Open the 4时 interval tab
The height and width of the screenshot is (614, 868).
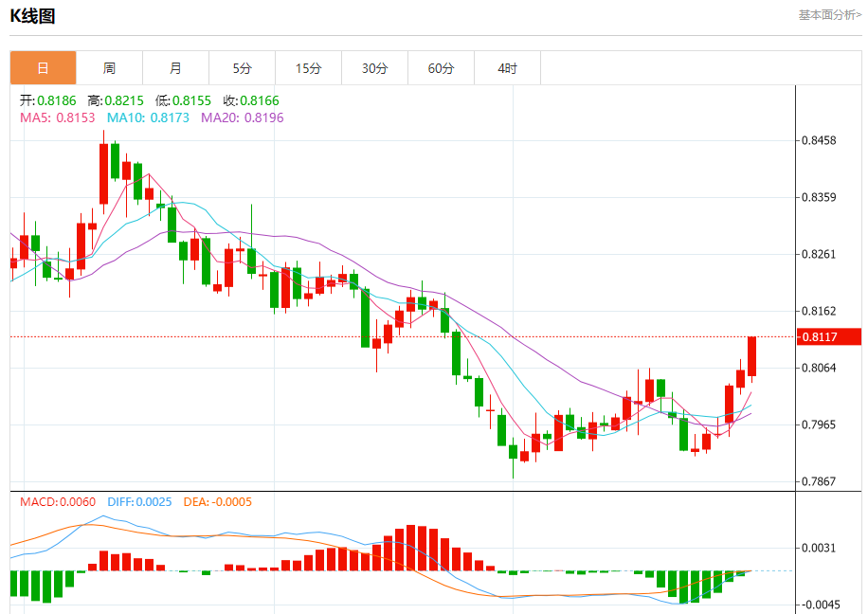click(508, 68)
